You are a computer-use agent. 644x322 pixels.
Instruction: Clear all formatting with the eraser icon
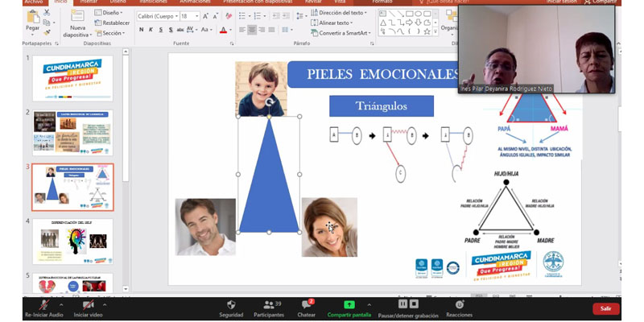click(229, 16)
